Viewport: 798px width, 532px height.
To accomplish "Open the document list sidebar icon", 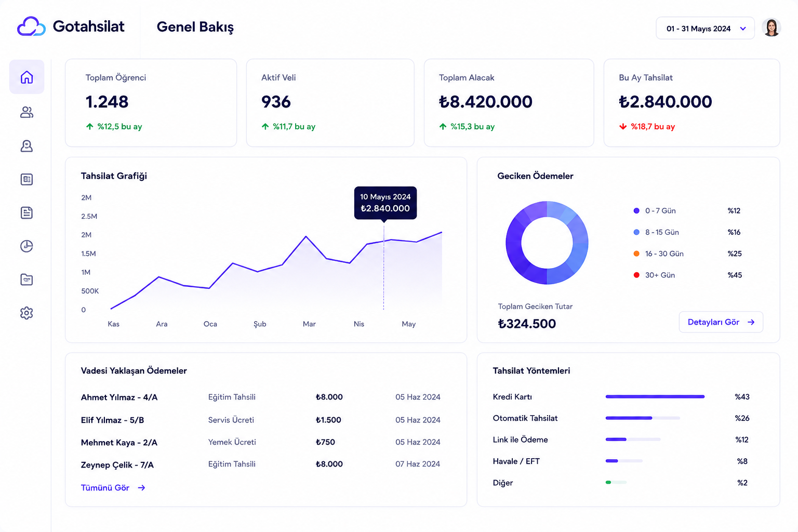I will (x=26, y=212).
